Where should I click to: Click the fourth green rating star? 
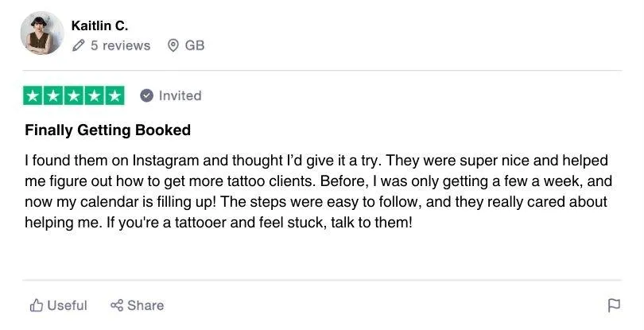point(95,95)
